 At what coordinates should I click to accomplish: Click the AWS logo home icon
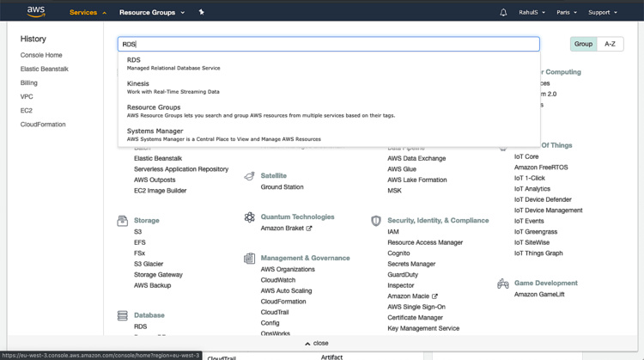coord(35,12)
